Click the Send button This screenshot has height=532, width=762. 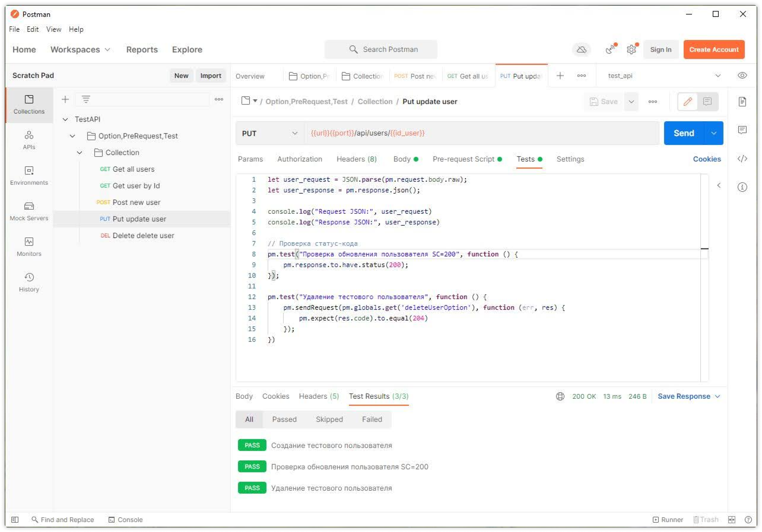click(684, 133)
